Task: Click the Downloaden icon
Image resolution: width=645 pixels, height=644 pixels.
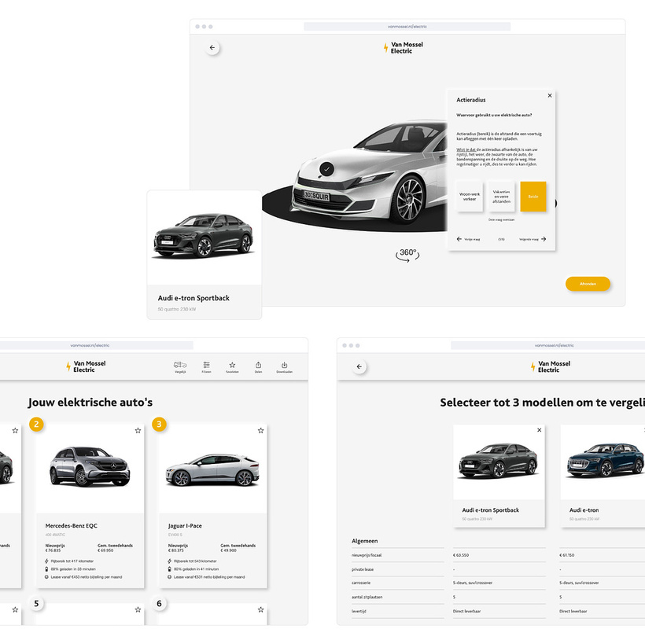Action: (x=284, y=367)
